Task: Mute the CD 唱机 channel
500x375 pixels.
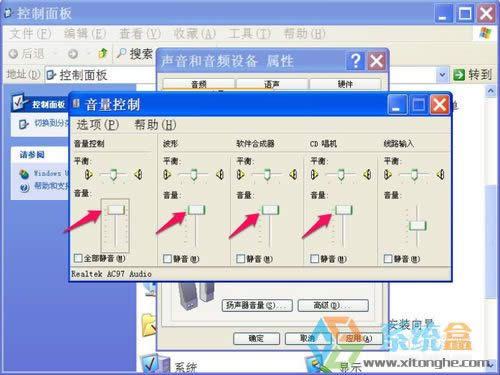Action: pos(314,259)
